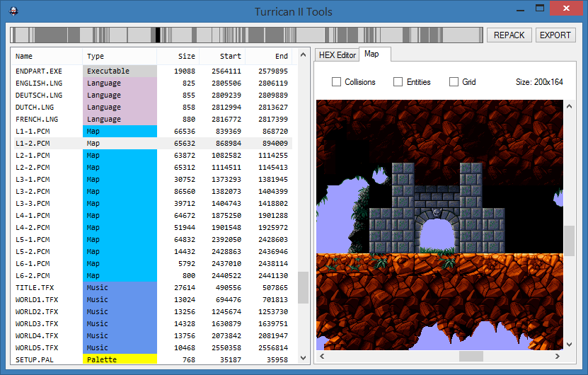This screenshot has width=588, height=375.
Task: Sort by the Start column header
Action: pos(222,57)
